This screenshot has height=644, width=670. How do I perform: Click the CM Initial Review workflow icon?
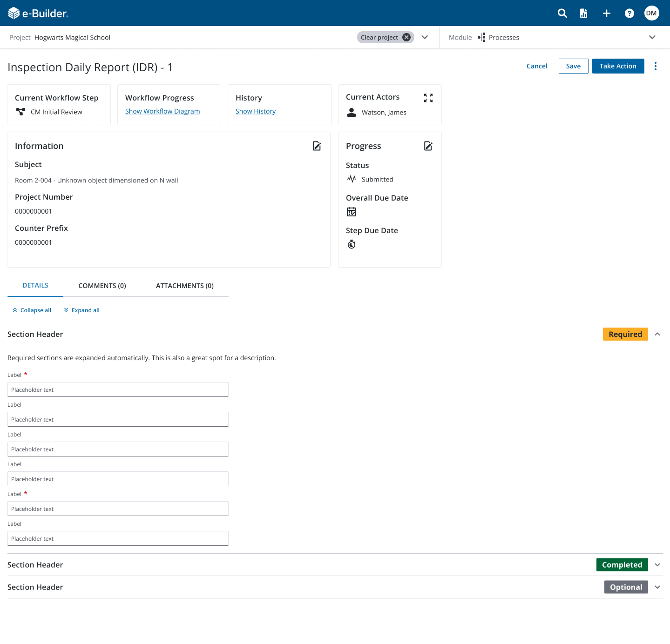(20, 112)
